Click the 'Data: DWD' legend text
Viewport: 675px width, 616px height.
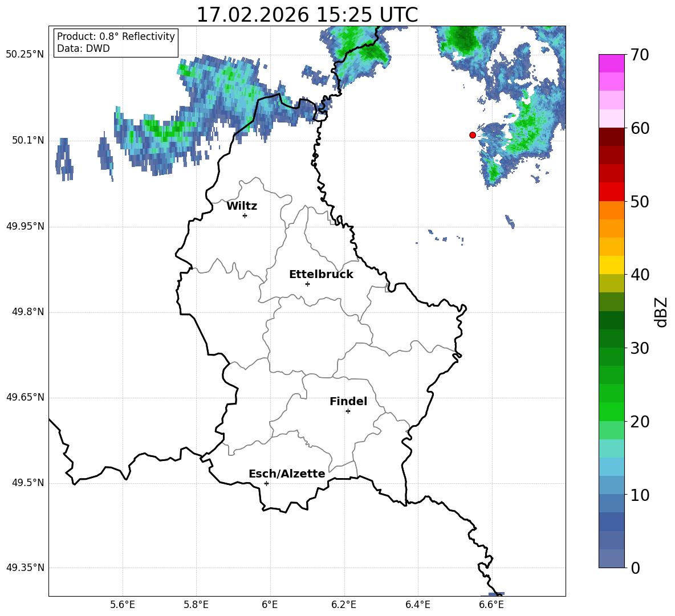(83, 48)
